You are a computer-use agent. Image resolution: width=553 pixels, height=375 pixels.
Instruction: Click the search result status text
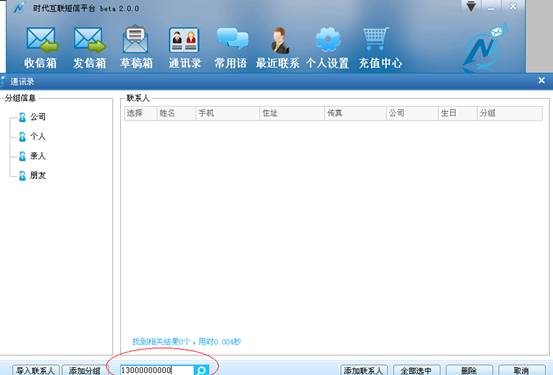187,341
